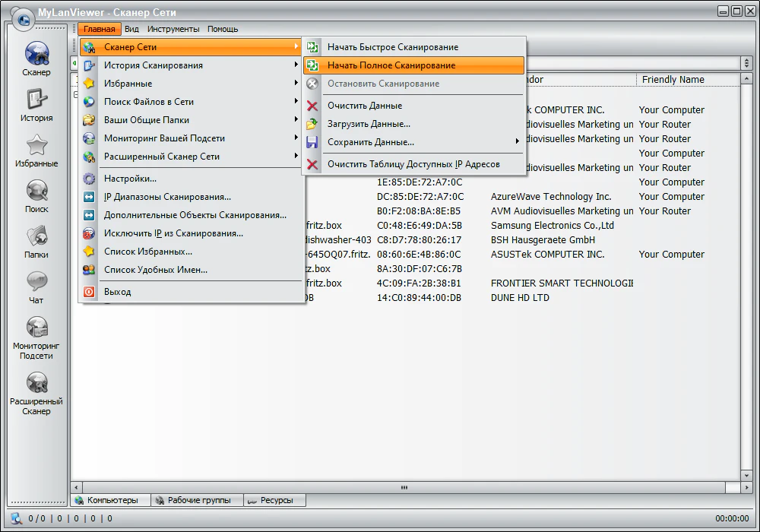The image size is (760, 532).
Task: Open the address bar dropdown arrow
Action: tap(746, 62)
